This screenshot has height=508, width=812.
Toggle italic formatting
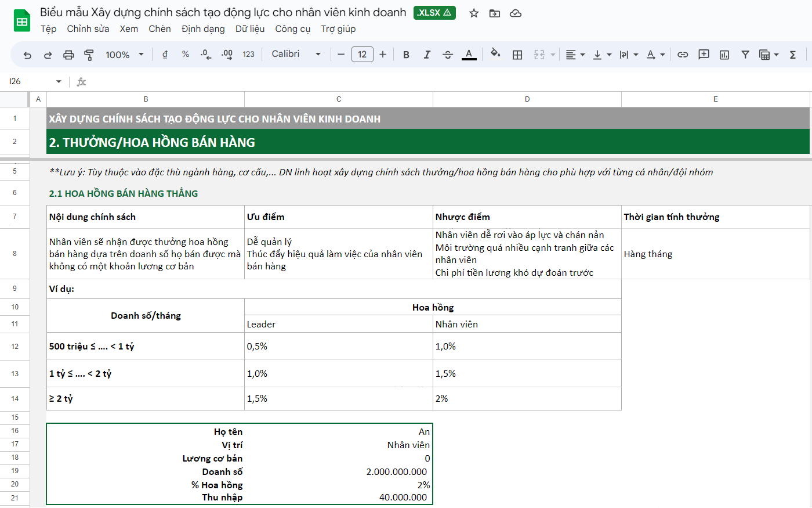pyautogui.click(x=427, y=55)
